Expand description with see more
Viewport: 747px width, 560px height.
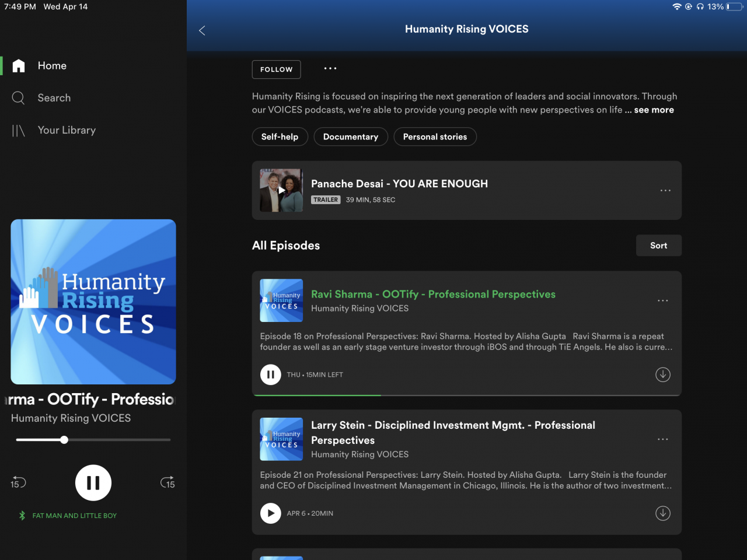(x=654, y=110)
